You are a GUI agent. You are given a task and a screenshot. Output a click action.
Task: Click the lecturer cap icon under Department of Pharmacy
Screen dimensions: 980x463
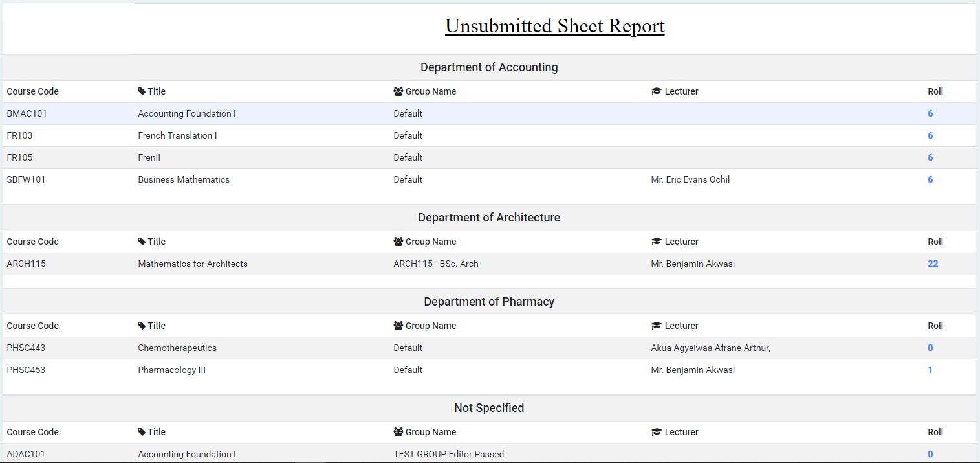[x=655, y=326]
